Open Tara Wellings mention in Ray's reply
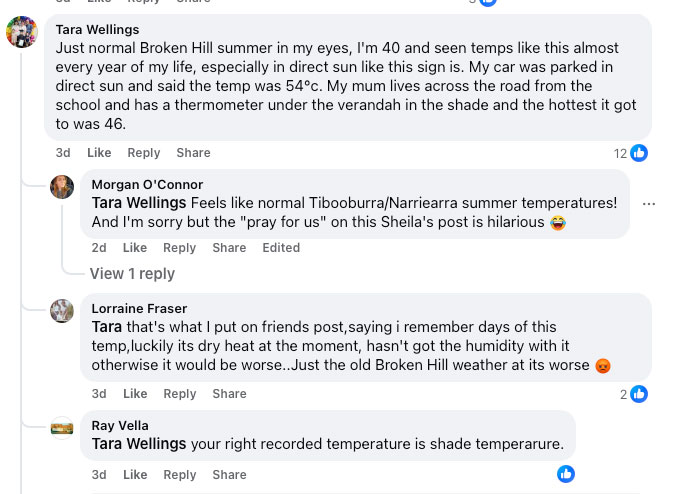 139,443
